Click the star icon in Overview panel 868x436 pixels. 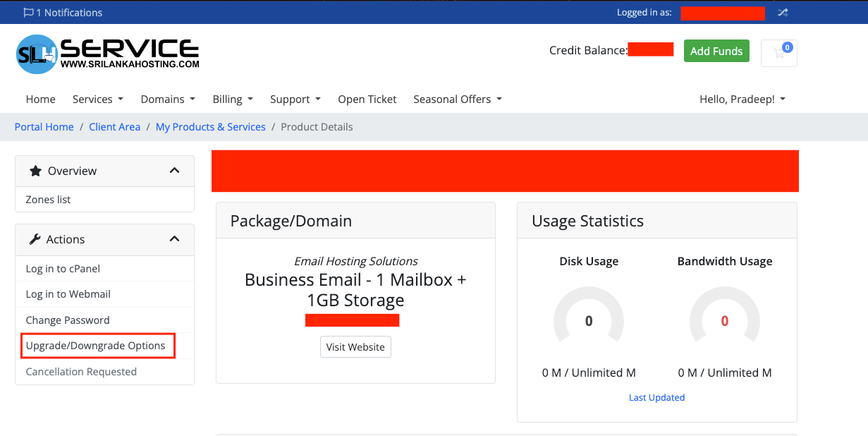click(x=35, y=171)
